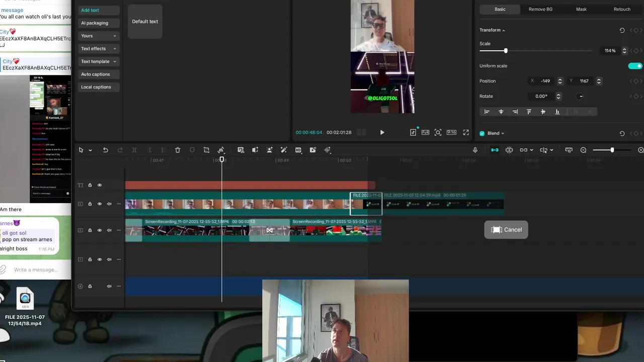
Task: Toggle auto snapping in timeline toolbar
Action: (509, 150)
